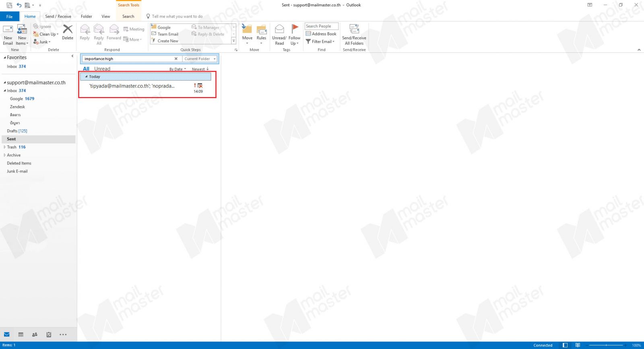
Task: Open the Move folder menu
Action: click(247, 35)
